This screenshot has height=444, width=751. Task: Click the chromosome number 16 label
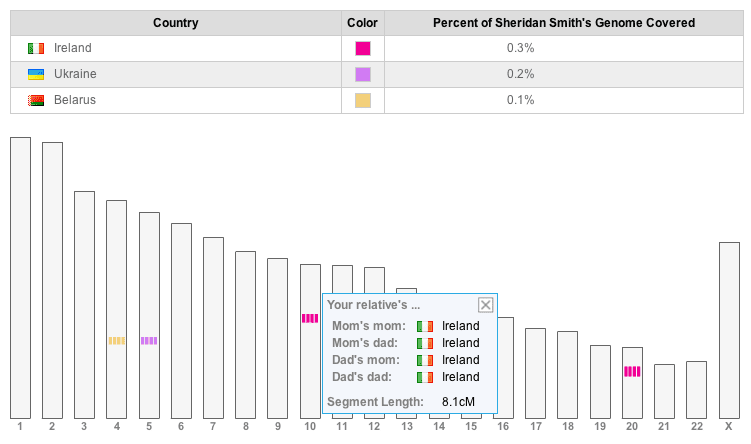tap(503, 426)
